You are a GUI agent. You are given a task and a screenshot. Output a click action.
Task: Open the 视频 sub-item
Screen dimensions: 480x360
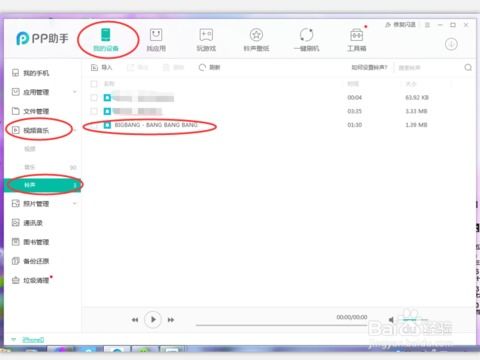[x=30, y=149]
